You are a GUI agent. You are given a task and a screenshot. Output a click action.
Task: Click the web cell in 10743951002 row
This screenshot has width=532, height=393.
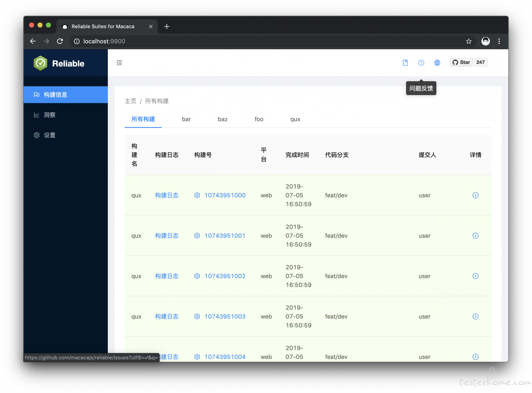click(266, 276)
